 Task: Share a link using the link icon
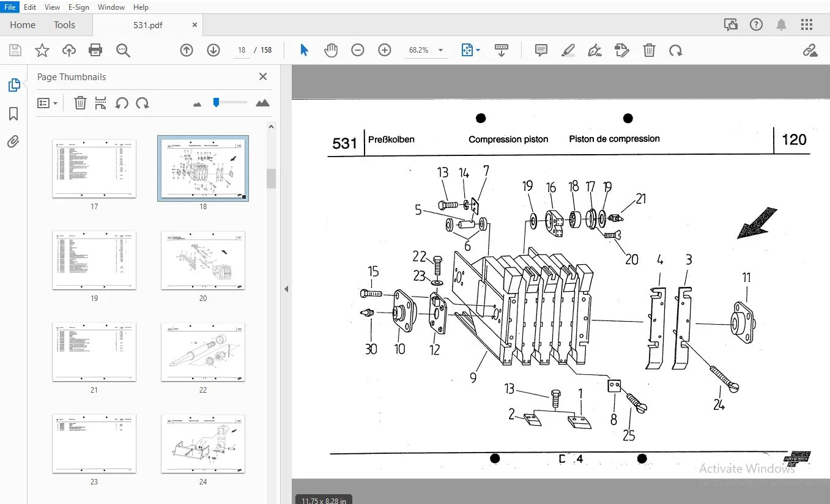click(810, 50)
